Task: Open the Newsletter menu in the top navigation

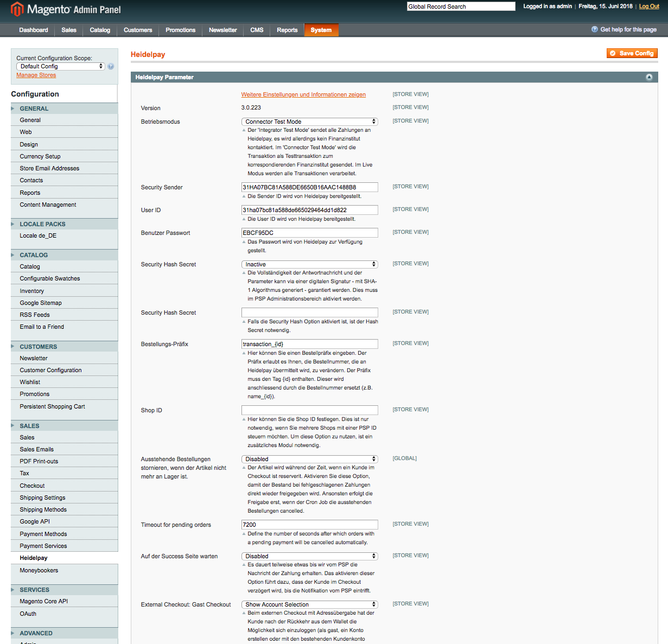Action: coord(223,30)
